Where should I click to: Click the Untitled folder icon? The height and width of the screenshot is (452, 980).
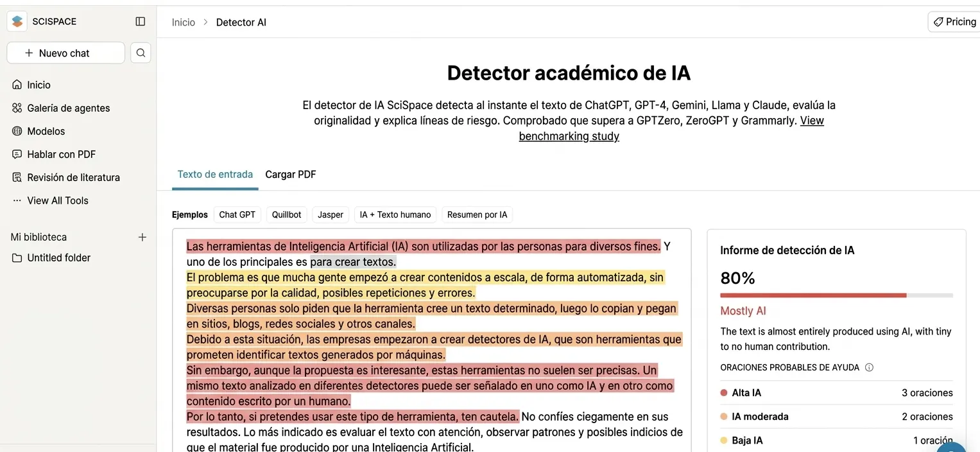tap(17, 257)
